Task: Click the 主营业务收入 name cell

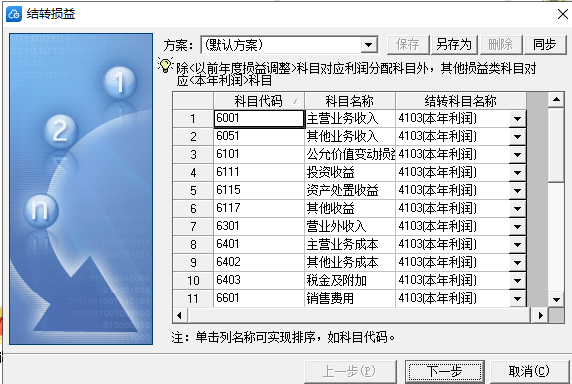Action: (x=350, y=119)
